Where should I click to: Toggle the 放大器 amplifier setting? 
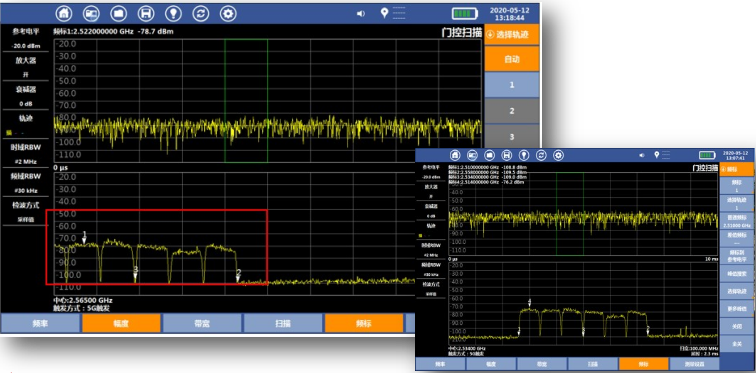(26, 67)
